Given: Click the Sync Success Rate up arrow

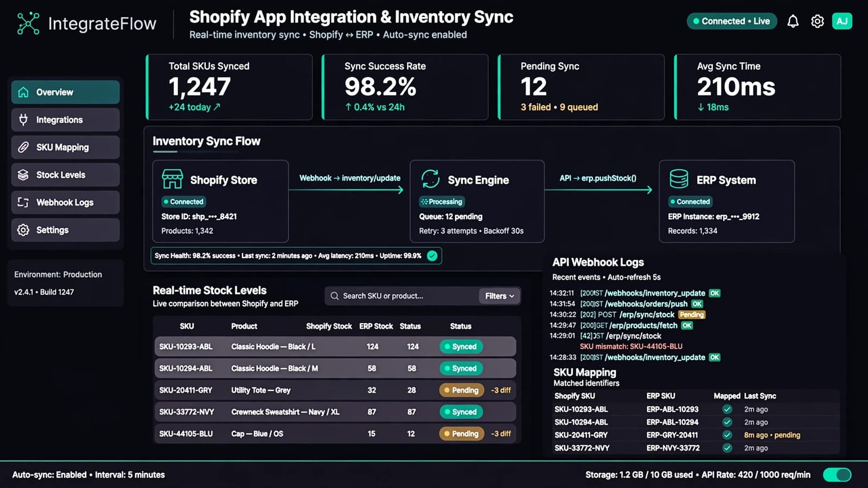Looking at the screenshot, I should tap(348, 107).
